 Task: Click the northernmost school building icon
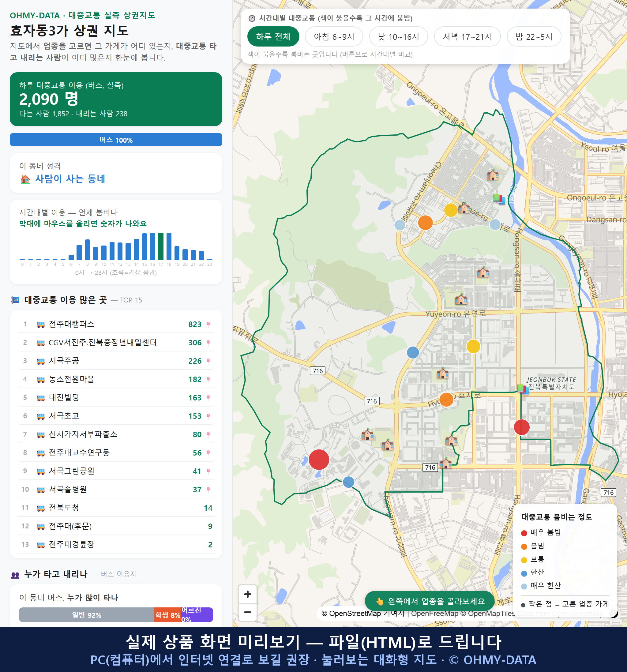click(x=493, y=175)
